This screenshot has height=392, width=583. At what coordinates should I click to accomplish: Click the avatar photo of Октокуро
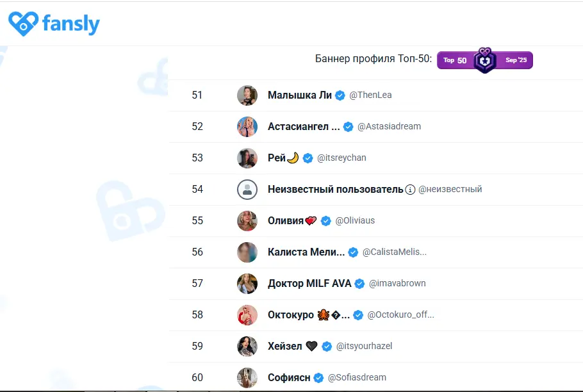point(247,314)
